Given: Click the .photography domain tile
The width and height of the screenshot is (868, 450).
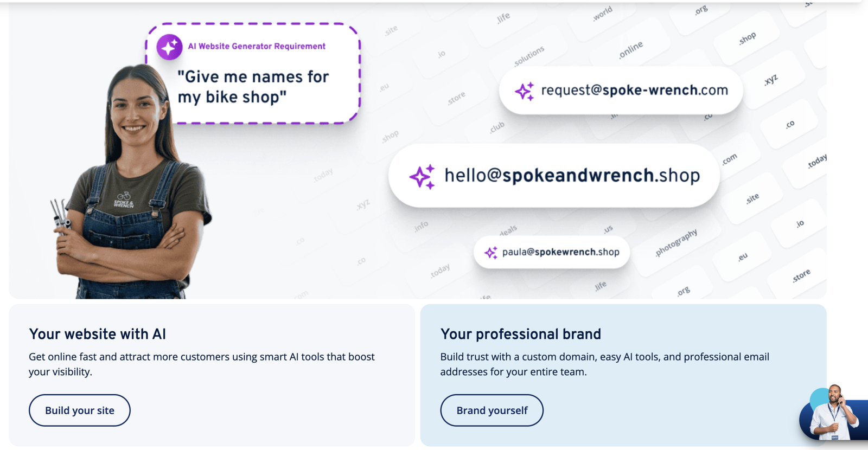Looking at the screenshot, I should click(x=676, y=242).
